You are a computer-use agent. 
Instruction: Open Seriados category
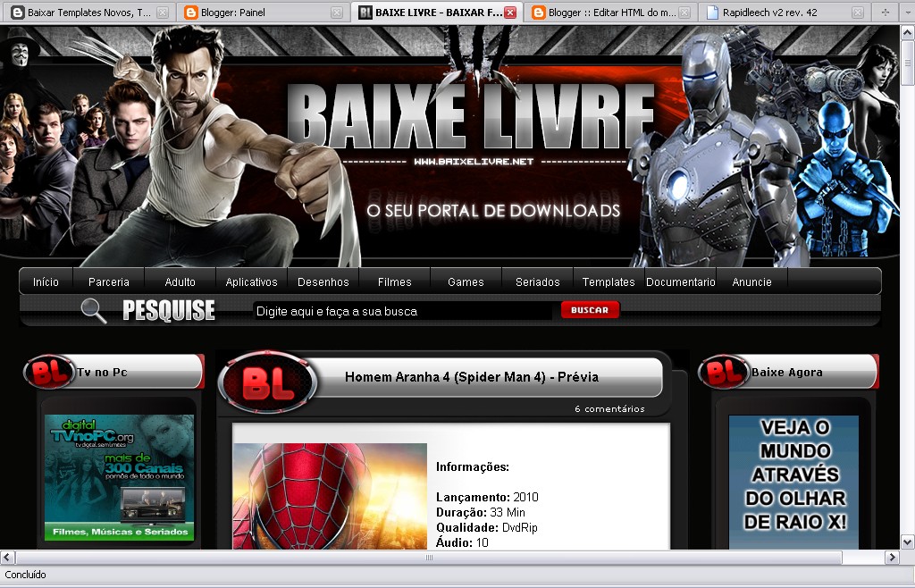[537, 281]
